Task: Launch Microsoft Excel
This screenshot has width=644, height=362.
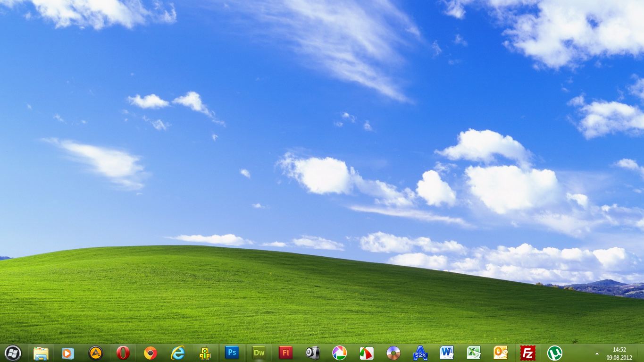Action: (474, 353)
